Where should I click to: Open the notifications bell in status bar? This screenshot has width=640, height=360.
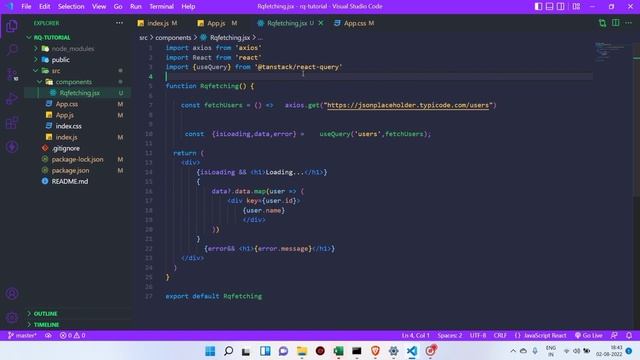[629, 336]
